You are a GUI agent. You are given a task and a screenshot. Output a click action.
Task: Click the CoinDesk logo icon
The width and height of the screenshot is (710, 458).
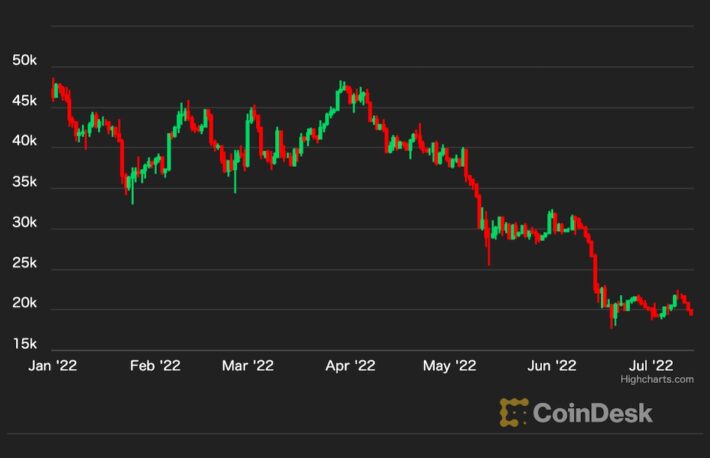point(514,412)
